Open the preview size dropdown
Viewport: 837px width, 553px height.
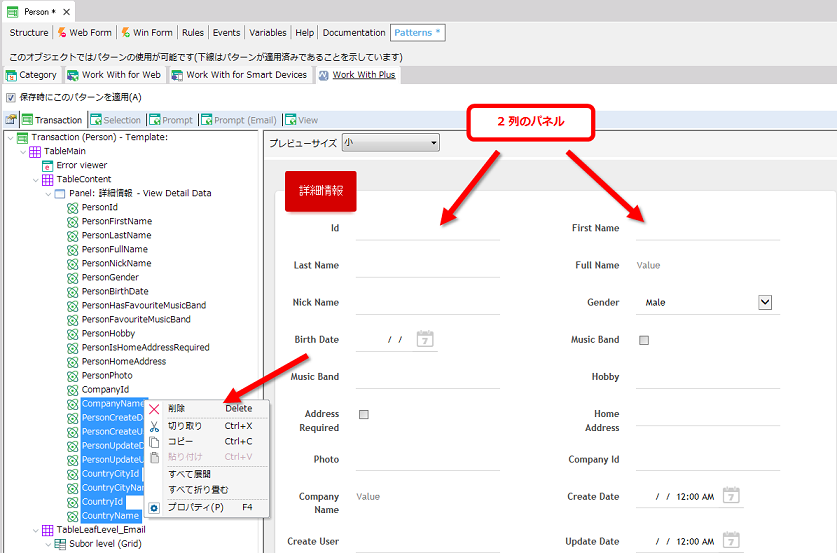[x=390, y=144]
